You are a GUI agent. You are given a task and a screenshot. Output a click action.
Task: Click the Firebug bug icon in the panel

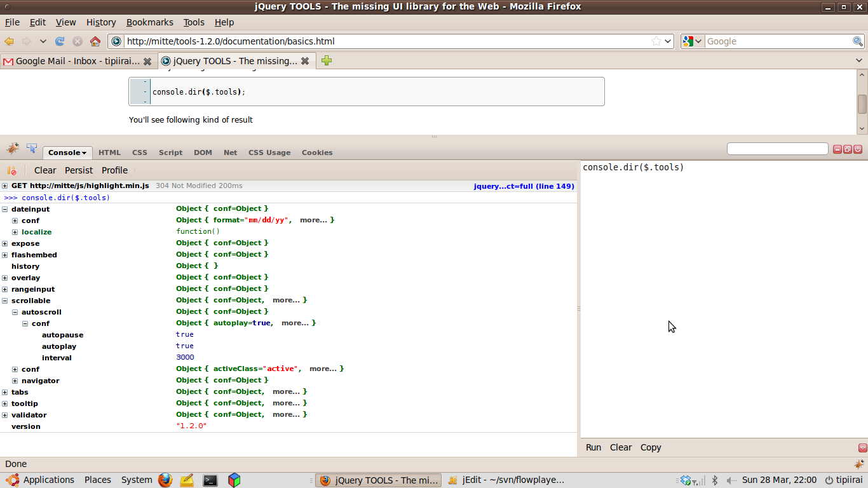(x=13, y=149)
